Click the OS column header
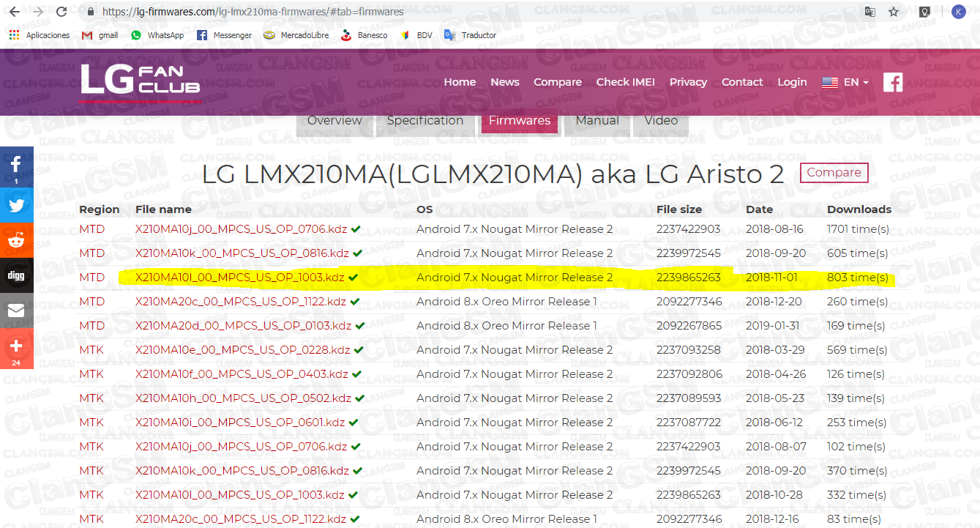980x528 pixels. click(424, 209)
